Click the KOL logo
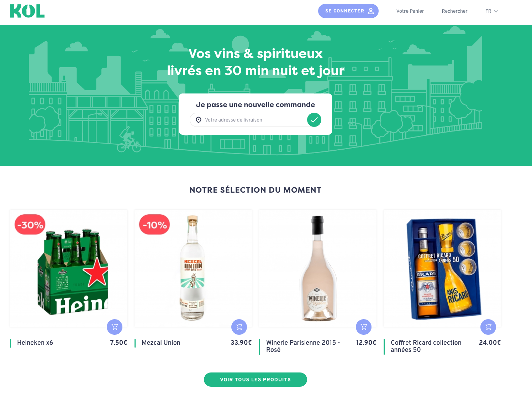This screenshot has width=532, height=397. pos(27,11)
